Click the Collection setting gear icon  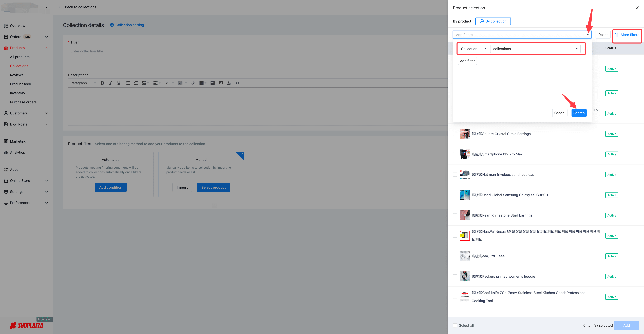tap(112, 25)
